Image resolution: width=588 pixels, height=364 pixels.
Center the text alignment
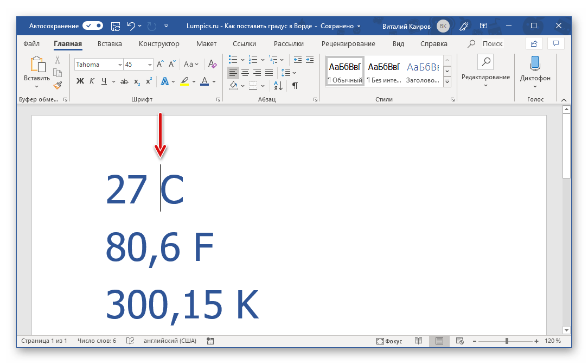(245, 73)
